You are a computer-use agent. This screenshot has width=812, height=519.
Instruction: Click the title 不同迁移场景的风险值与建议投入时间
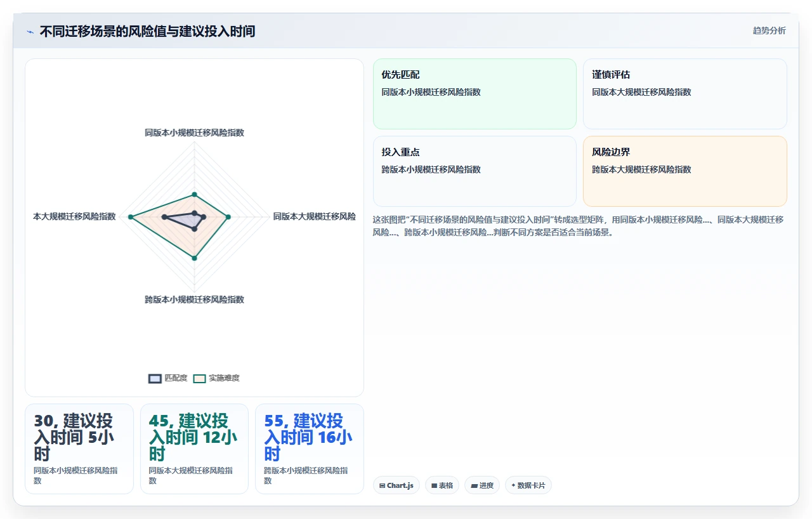click(147, 31)
